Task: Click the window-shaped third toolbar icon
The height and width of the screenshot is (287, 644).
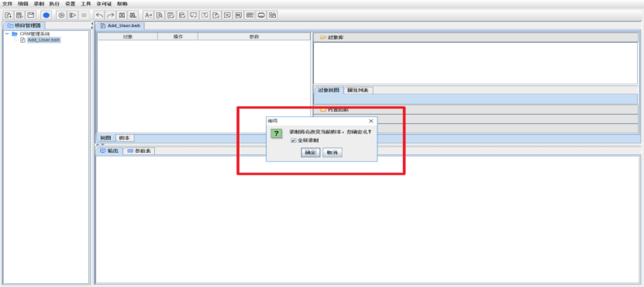Action: pyautogui.click(x=30, y=16)
